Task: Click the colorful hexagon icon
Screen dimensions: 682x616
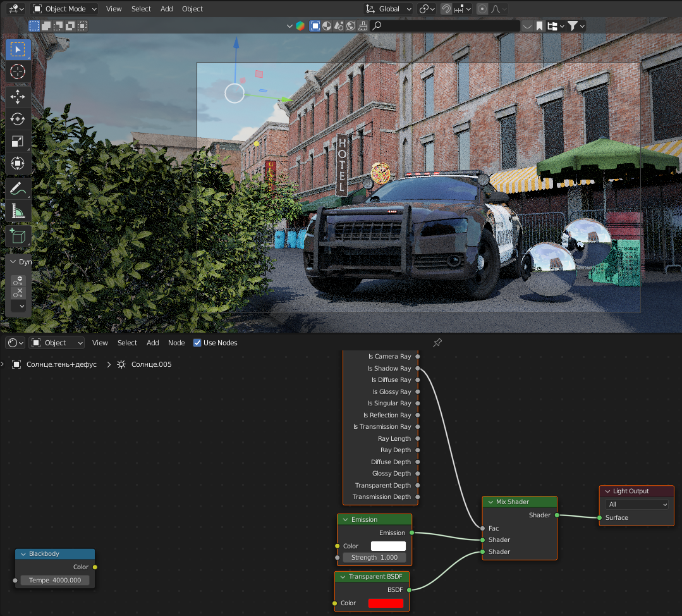Action: tap(300, 26)
